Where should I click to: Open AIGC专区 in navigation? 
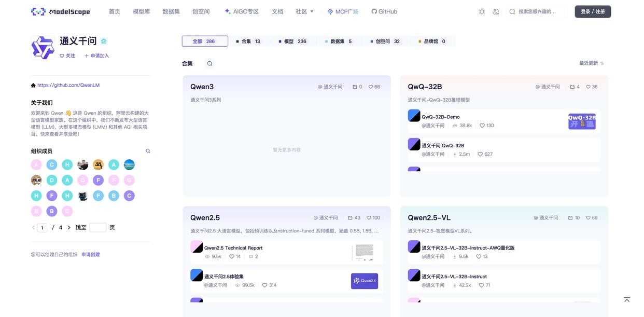coord(242,11)
